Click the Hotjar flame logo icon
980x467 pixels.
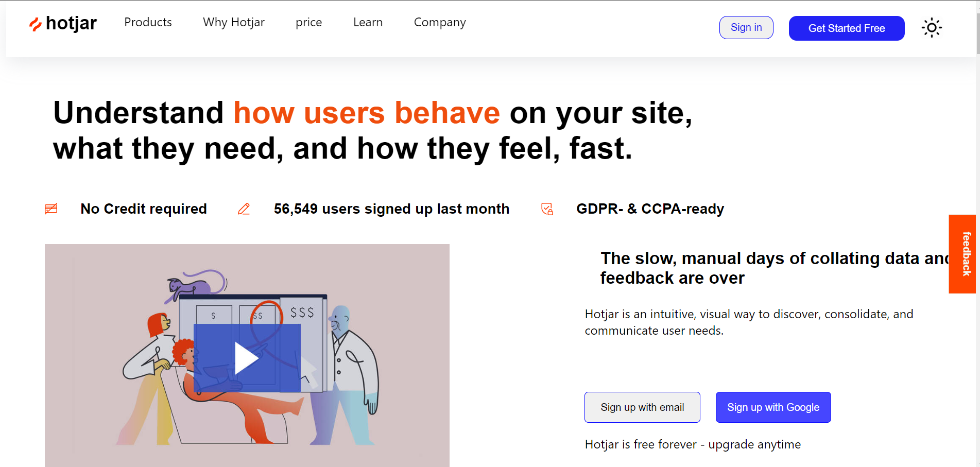pyautogui.click(x=35, y=24)
